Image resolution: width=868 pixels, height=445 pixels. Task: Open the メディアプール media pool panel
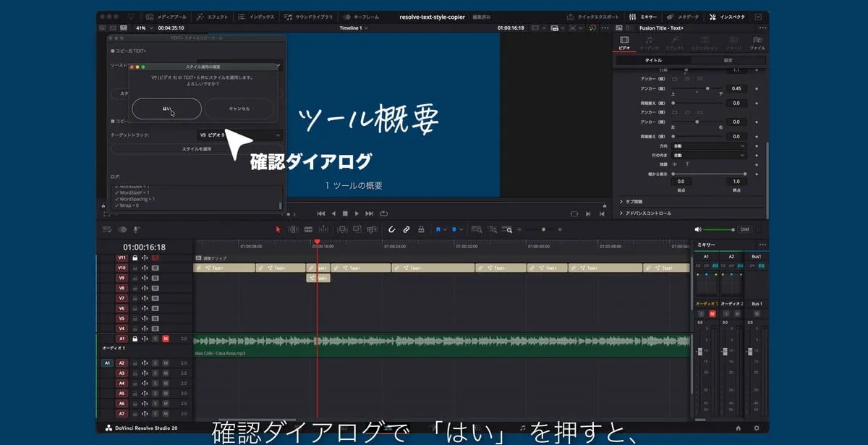pos(167,17)
